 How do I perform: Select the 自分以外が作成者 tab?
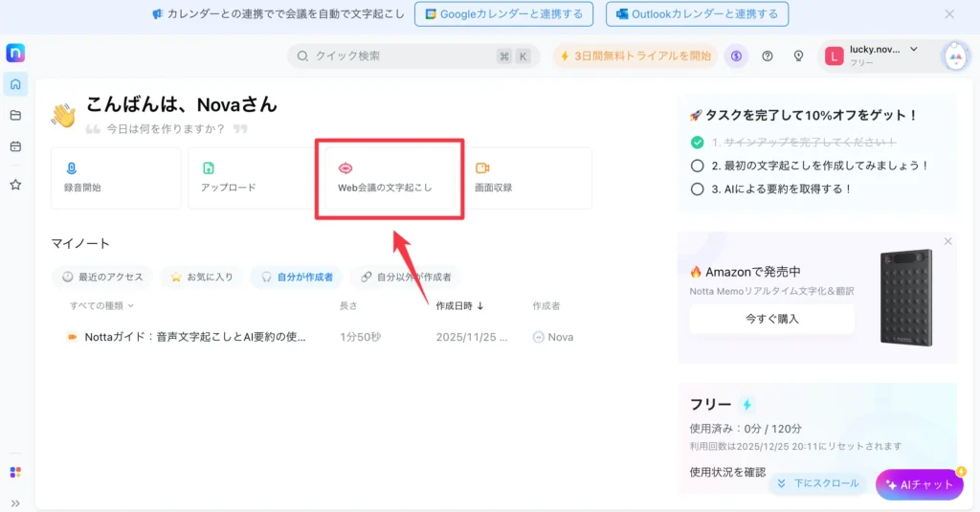(x=406, y=277)
